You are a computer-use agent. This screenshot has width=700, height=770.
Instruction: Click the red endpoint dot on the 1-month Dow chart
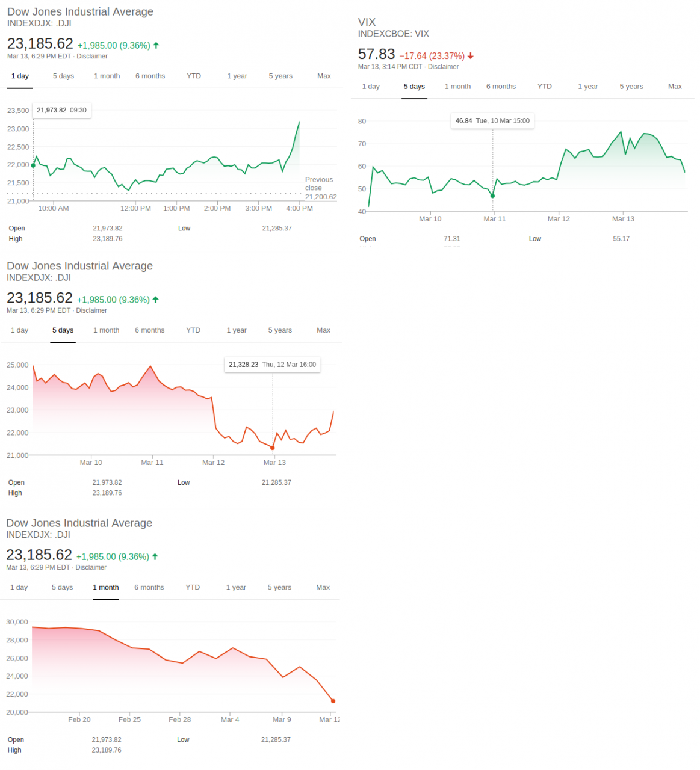(333, 701)
